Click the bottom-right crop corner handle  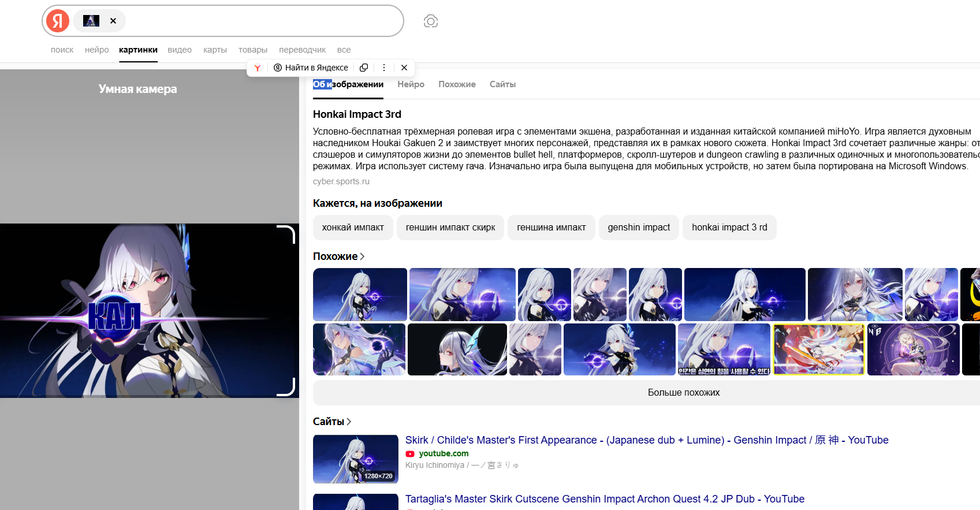(286, 387)
